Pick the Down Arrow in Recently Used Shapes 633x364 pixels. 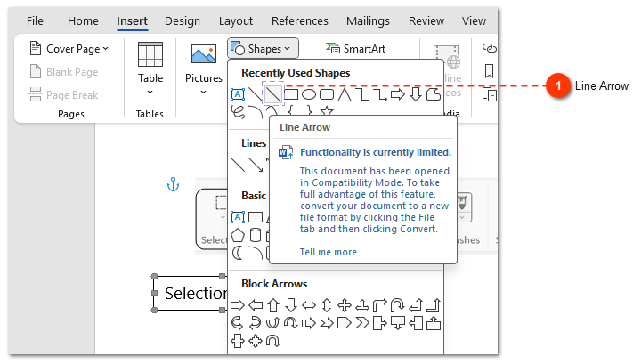pyautogui.click(x=416, y=94)
